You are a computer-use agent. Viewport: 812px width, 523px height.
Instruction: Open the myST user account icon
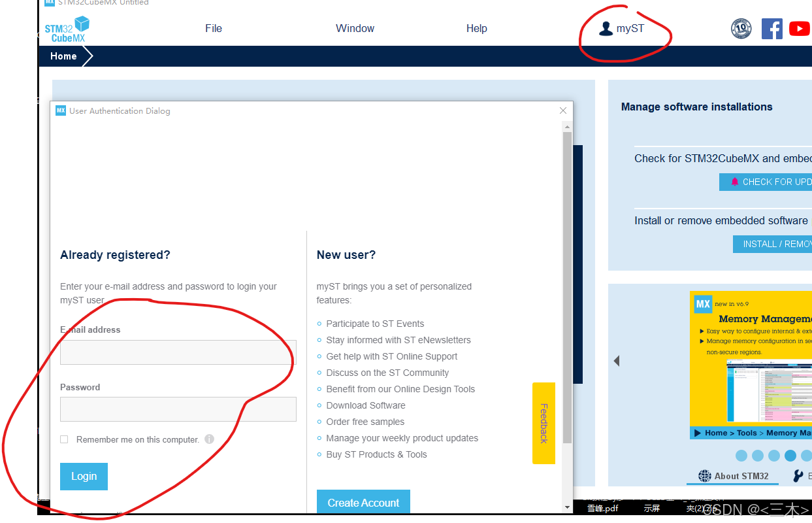pos(606,28)
